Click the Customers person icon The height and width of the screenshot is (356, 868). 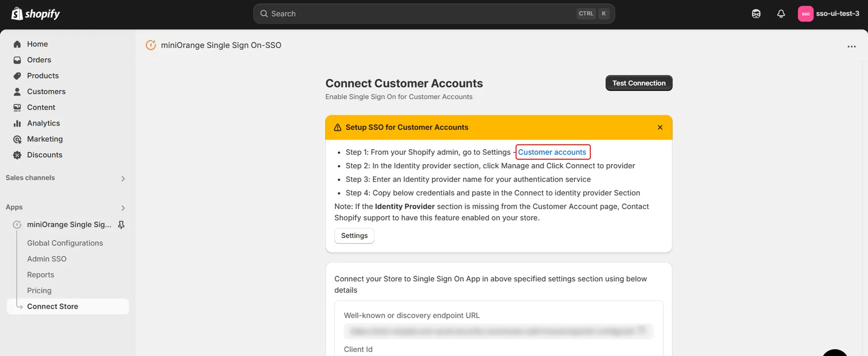click(x=17, y=91)
